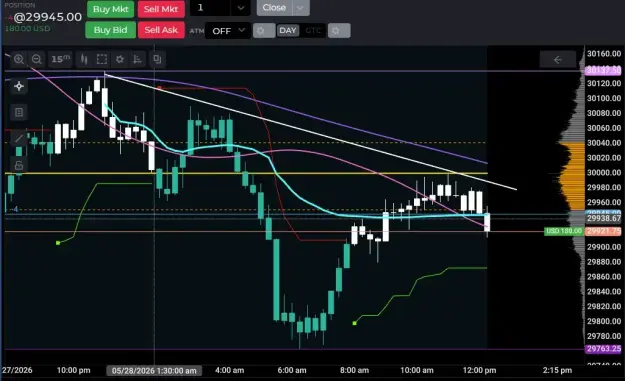The width and height of the screenshot is (625, 381).
Task: Click the zoom in magnifier icon
Action: [x=19, y=59]
